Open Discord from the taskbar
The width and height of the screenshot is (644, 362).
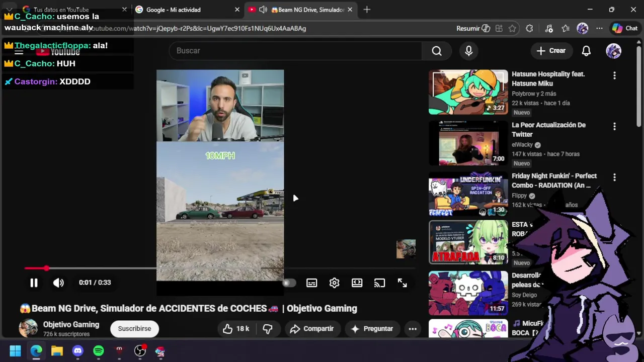click(x=77, y=351)
